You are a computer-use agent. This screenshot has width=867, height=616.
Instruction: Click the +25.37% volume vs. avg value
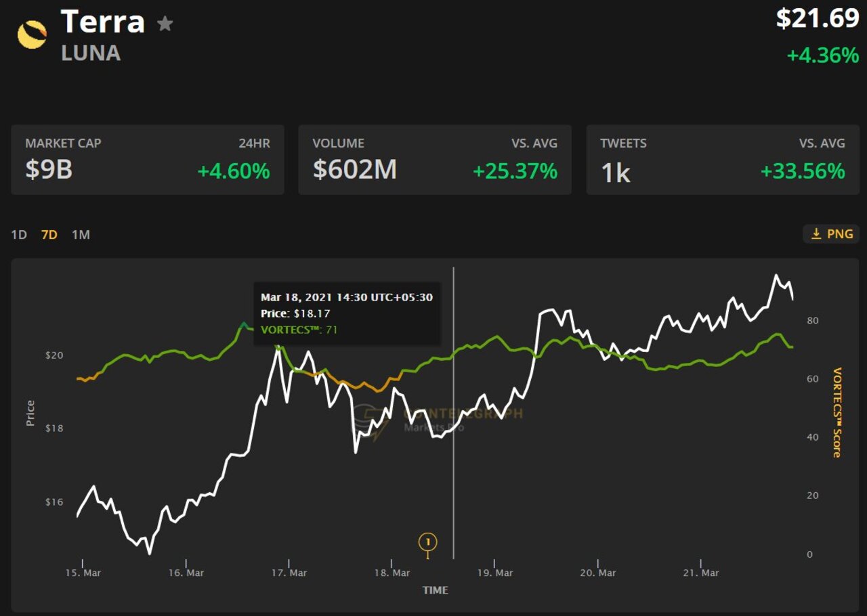515,171
